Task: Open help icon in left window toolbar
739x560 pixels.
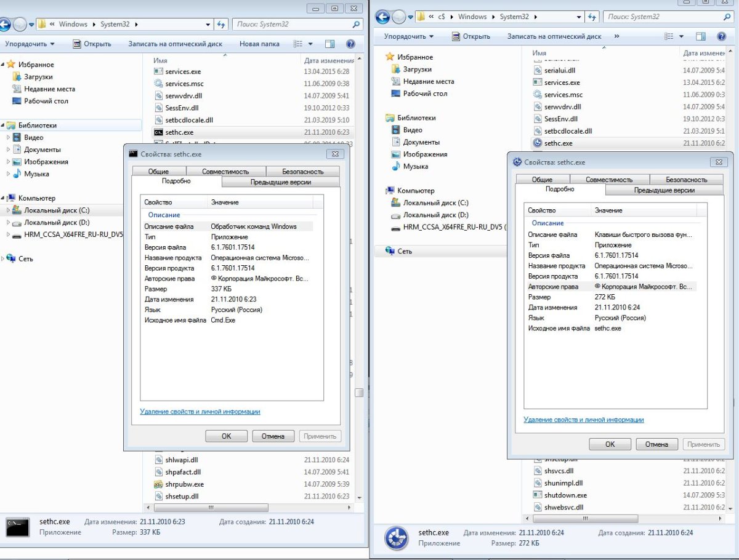Action: [x=350, y=44]
